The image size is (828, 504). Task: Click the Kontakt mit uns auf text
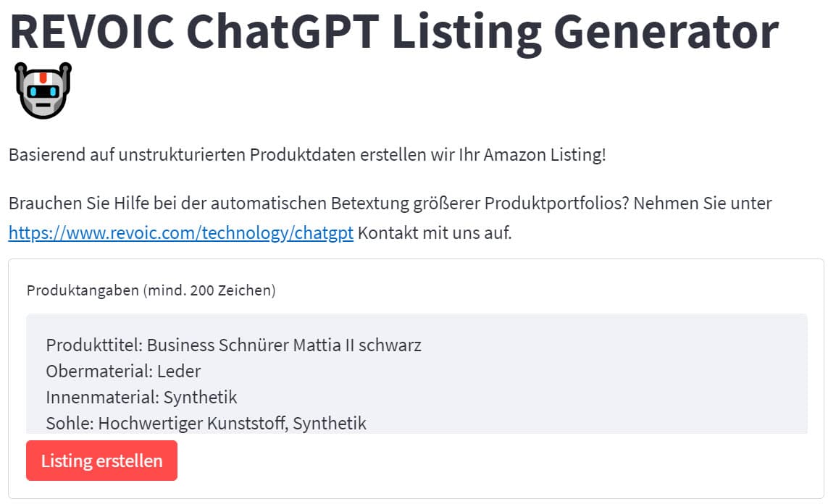click(x=435, y=232)
